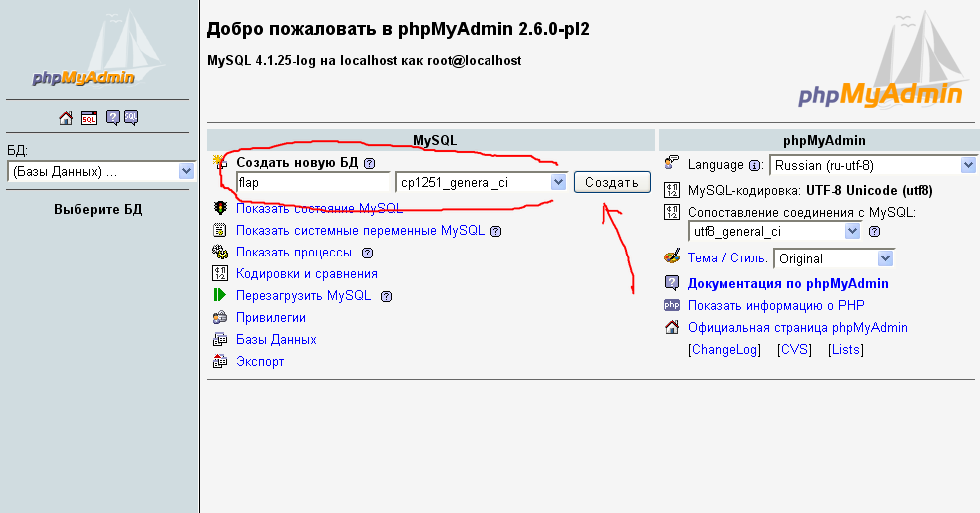Click the Создать button

coord(612,183)
